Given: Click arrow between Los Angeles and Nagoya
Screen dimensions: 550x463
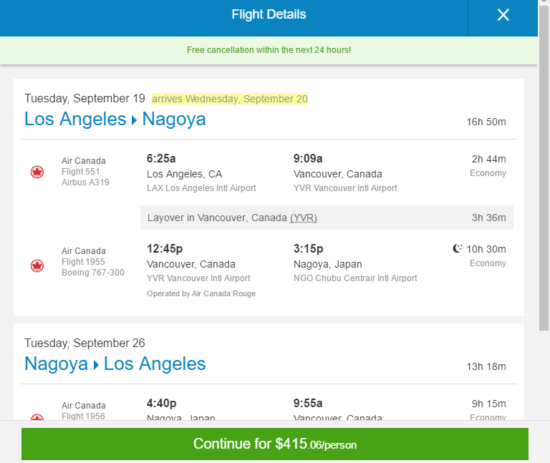Looking at the screenshot, I should point(134,120).
